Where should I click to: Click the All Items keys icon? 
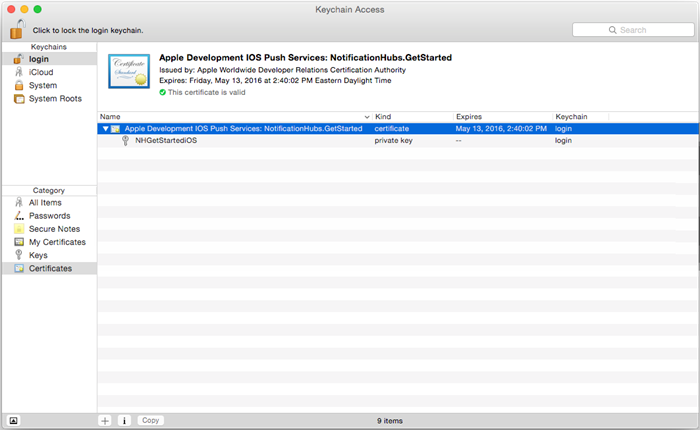(x=19, y=202)
